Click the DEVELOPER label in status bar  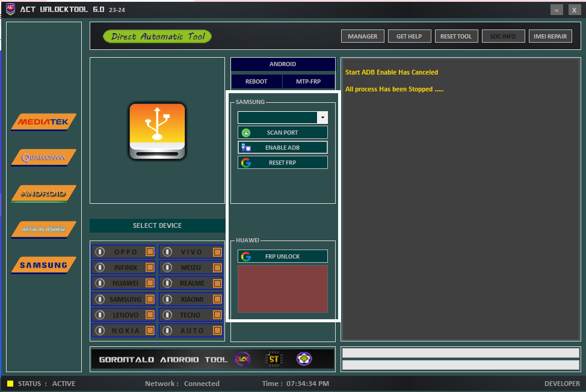pos(562,384)
